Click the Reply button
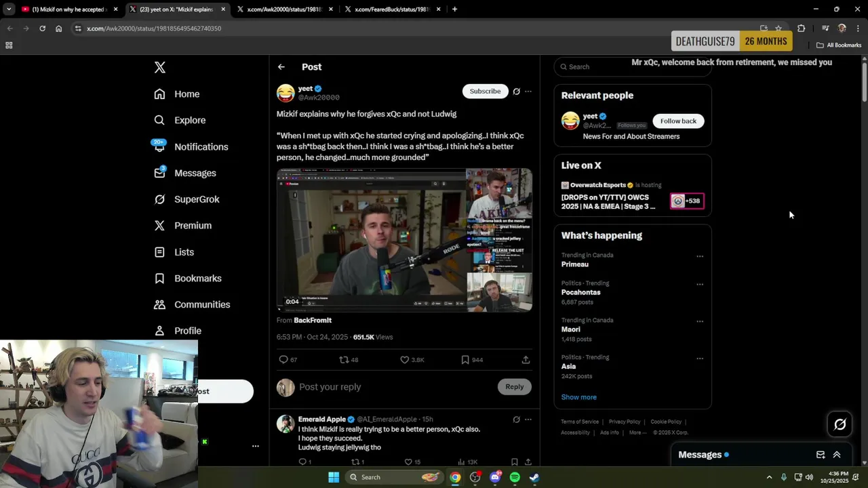The image size is (868, 488). [515, 387]
